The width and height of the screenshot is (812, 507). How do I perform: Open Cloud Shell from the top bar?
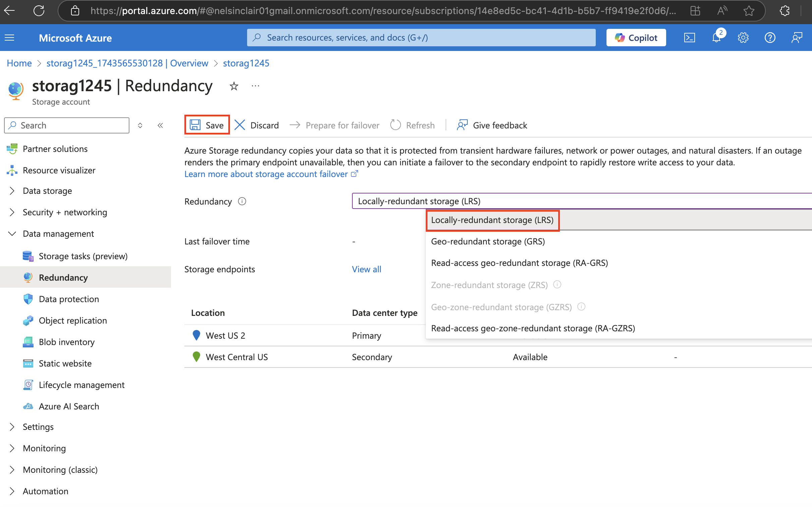tap(690, 38)
